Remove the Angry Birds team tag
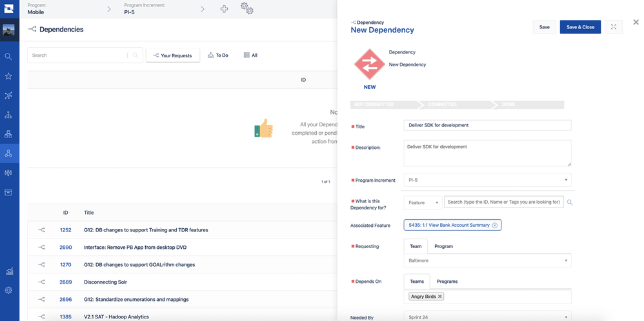644x321 pixels. (440, 297)
